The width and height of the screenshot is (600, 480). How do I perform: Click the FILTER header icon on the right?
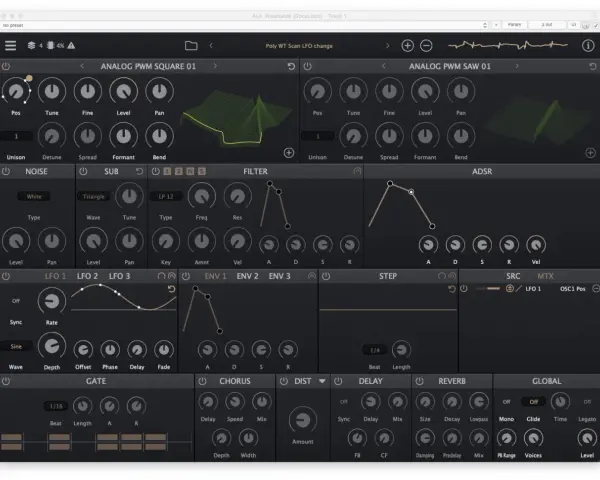357,171
